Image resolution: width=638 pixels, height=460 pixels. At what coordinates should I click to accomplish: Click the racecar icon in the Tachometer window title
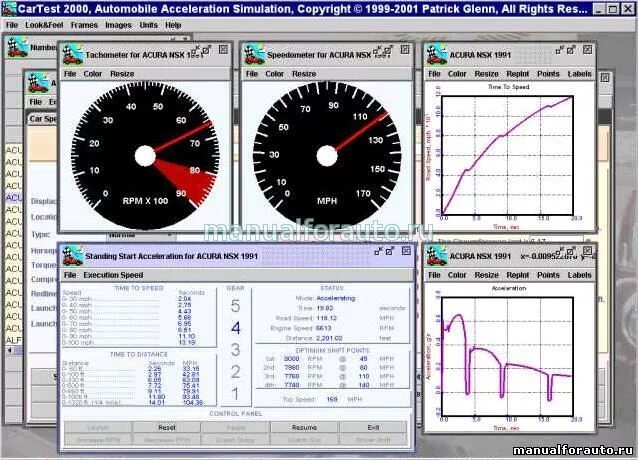pyautogui.click(x=73, y=55)
